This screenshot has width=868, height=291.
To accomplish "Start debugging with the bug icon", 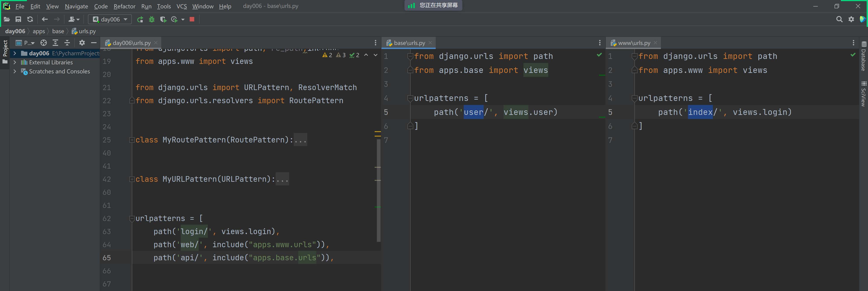I will click(152, 19).
